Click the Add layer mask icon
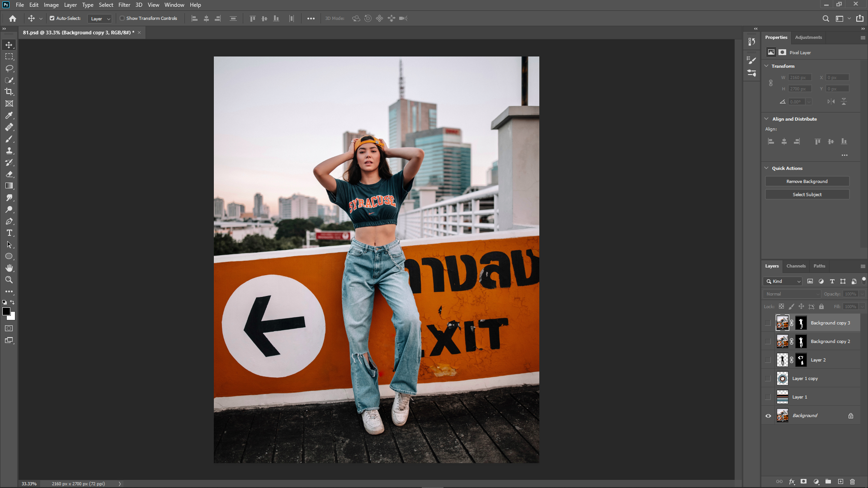 803,482
